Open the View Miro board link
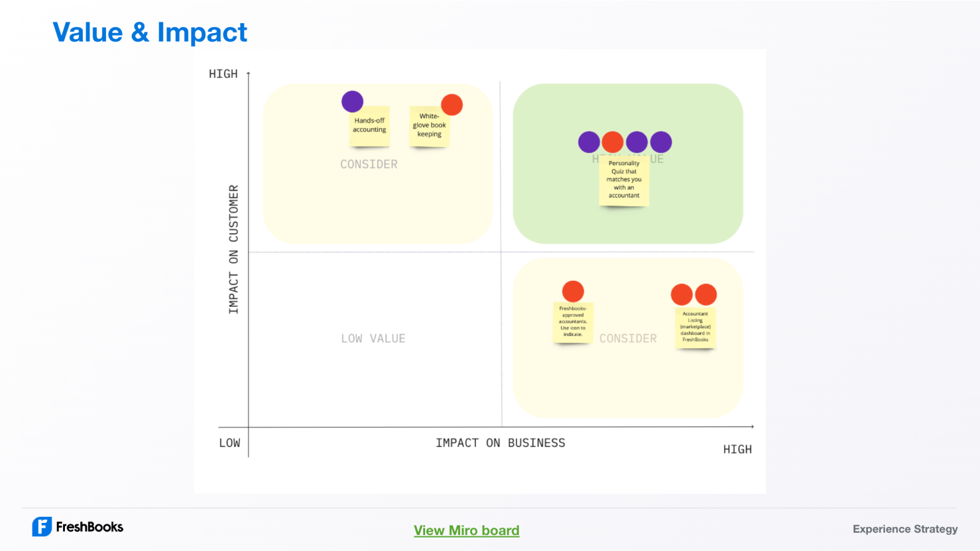Screen dimensions: 980x551 click(466, 530)
